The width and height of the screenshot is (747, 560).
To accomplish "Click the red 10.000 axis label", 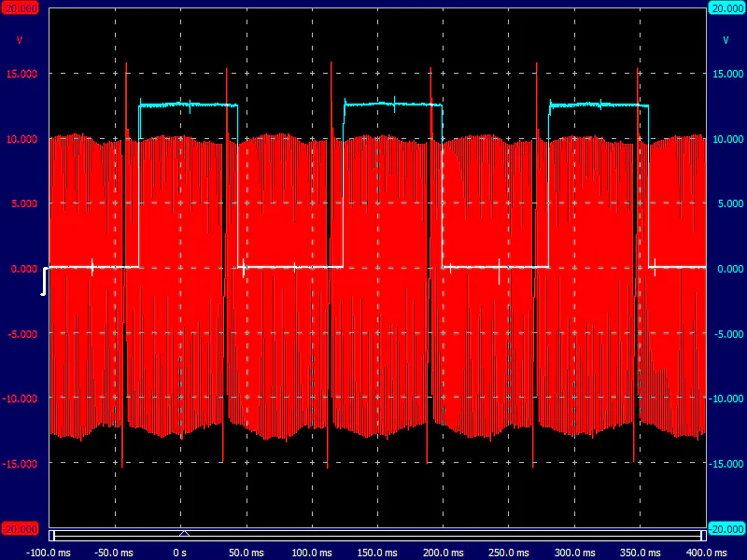I will (x=22, y=139).
